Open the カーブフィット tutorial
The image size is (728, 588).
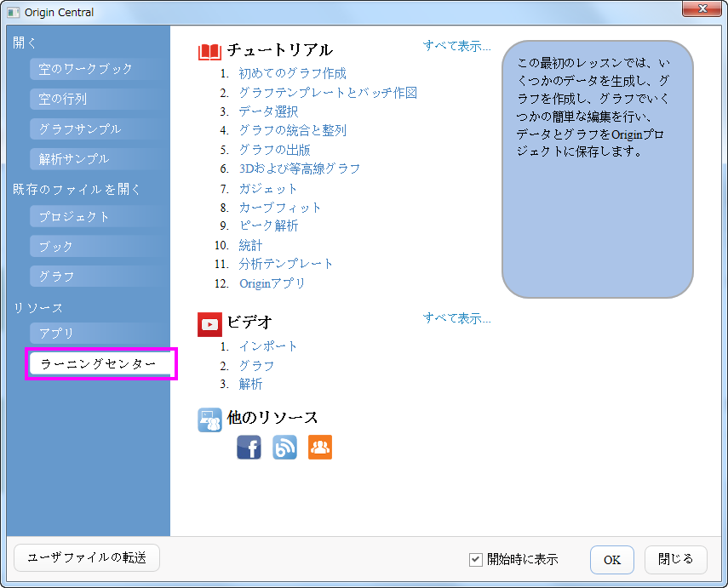coord(280,208)
